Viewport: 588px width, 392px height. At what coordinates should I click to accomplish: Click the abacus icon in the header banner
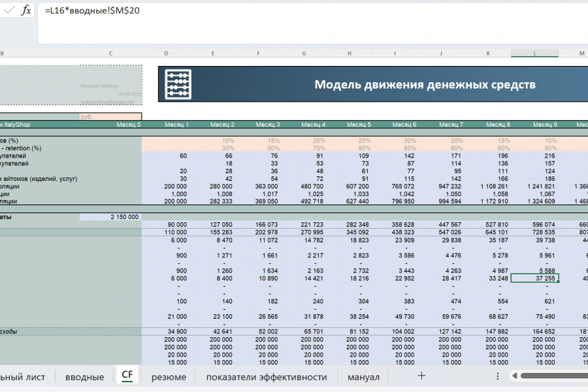coord(178,84)
